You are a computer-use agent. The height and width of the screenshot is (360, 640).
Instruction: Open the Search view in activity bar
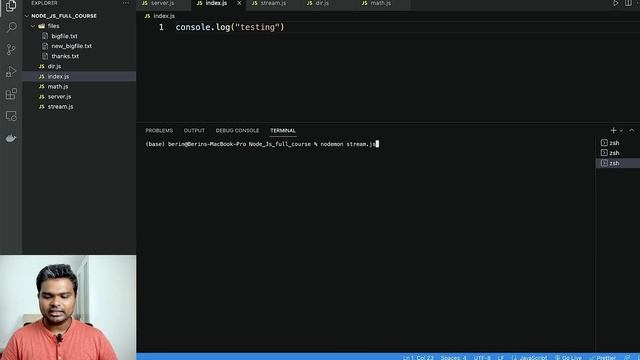(11, 27)
